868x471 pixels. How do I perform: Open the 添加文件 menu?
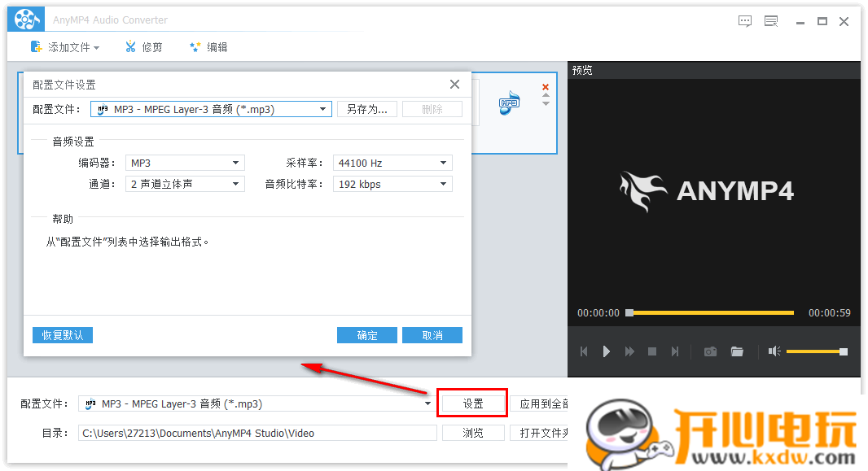tap(65, 47)
